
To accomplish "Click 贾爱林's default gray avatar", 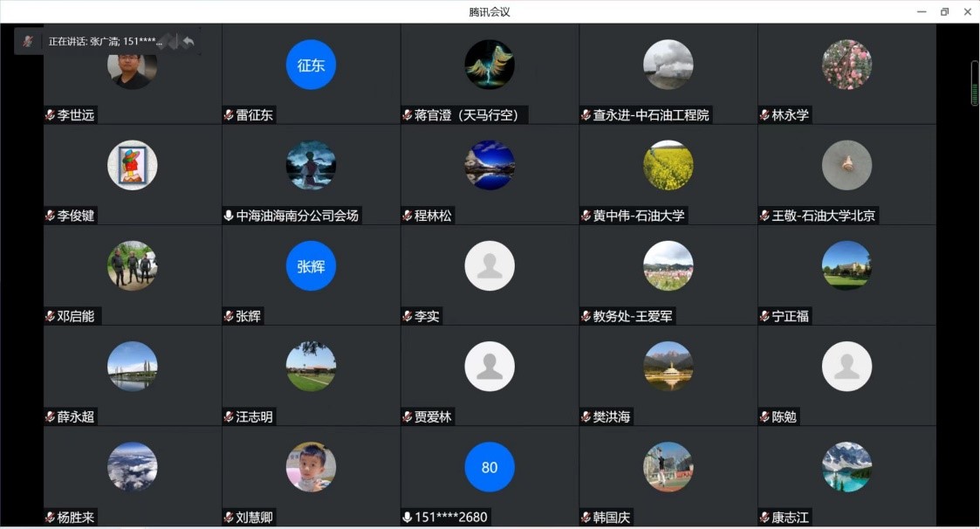I will click(490, 367).
